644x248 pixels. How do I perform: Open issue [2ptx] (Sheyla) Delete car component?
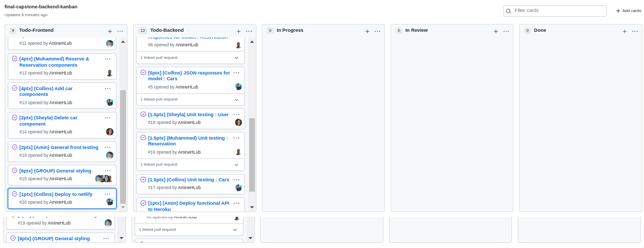pos(48,121)
